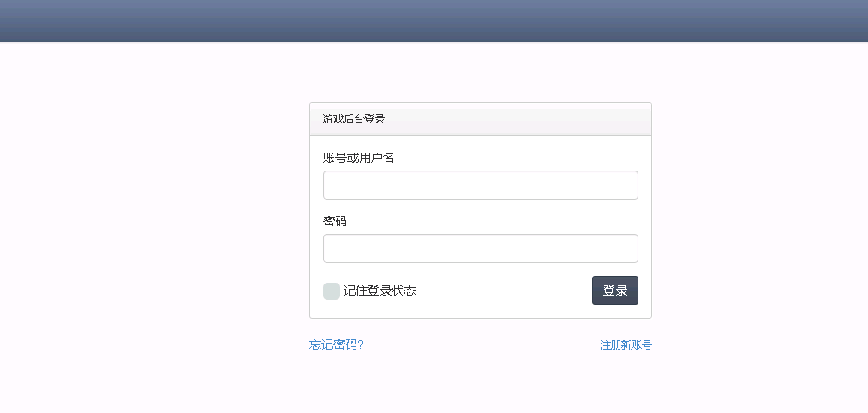Focus the 密码 input field
Image resolution: width=868 pixels, height=413 pixels.
click(x=481, y=248)
